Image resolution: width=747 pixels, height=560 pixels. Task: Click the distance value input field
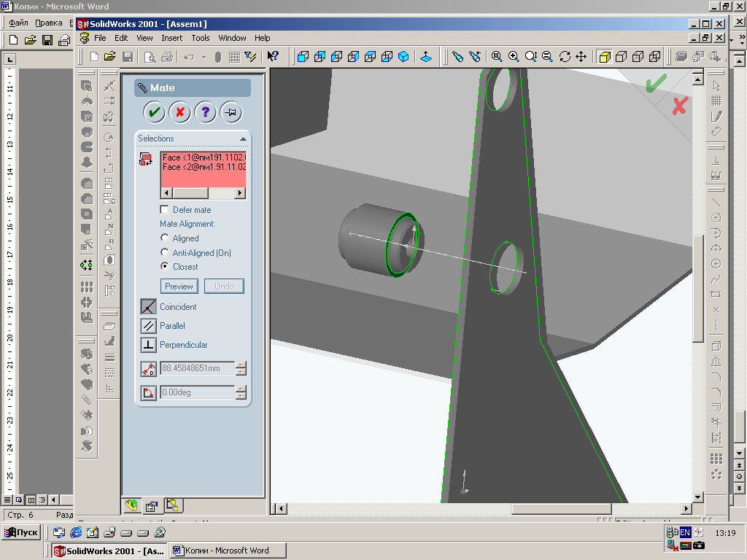(x=197, y=368)
